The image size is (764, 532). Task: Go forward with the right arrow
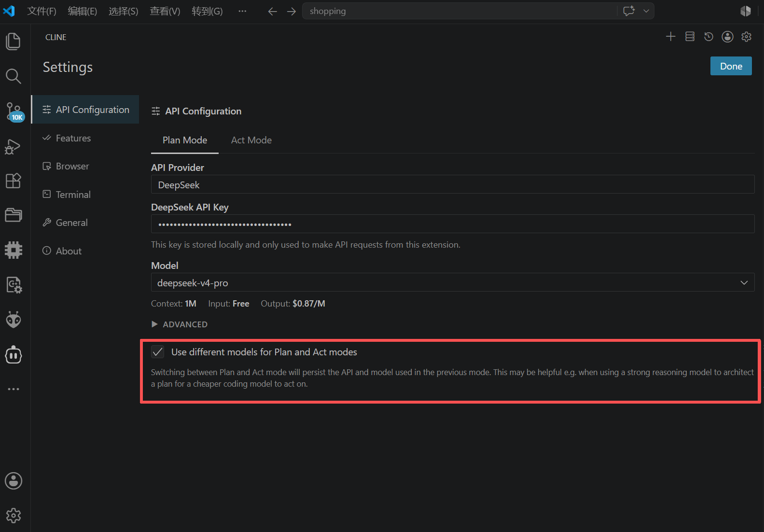point(292,11)
